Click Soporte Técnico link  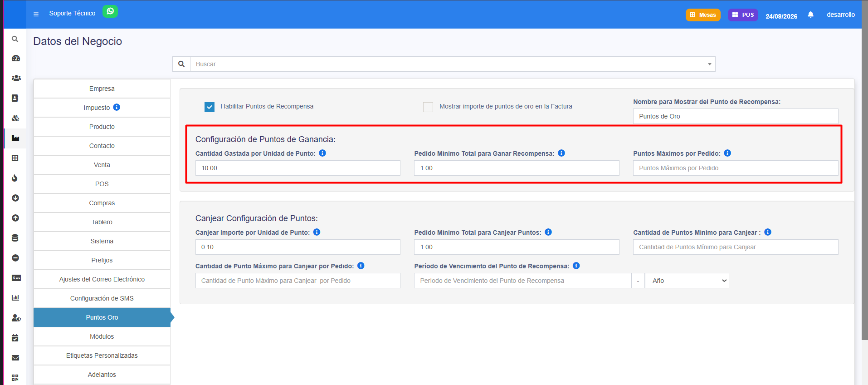pyautogui.click(x=73, y=13)
